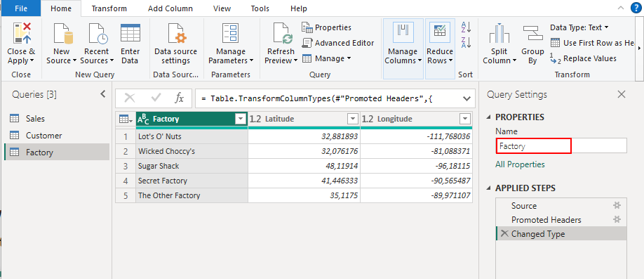Click the ABC type icon on Factory column
The height and width of the screenshot is (279, 644).
click(x=143, y=119)
